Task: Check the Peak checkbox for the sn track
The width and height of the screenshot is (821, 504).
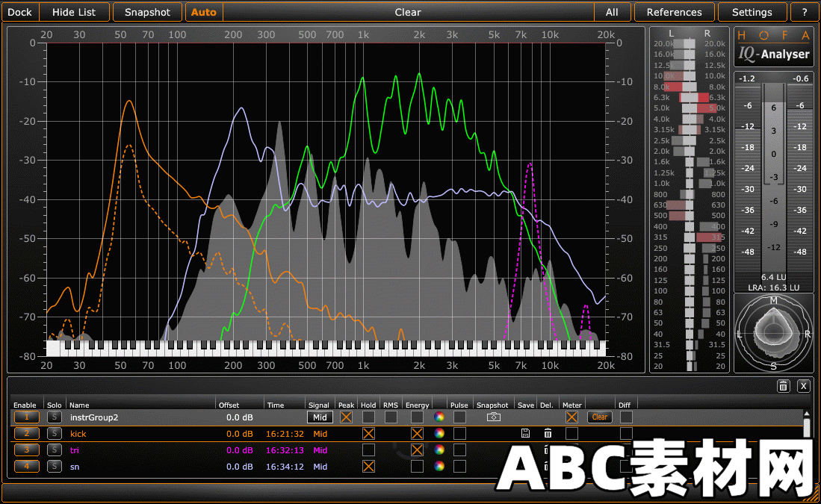Action: click(347, 466)
